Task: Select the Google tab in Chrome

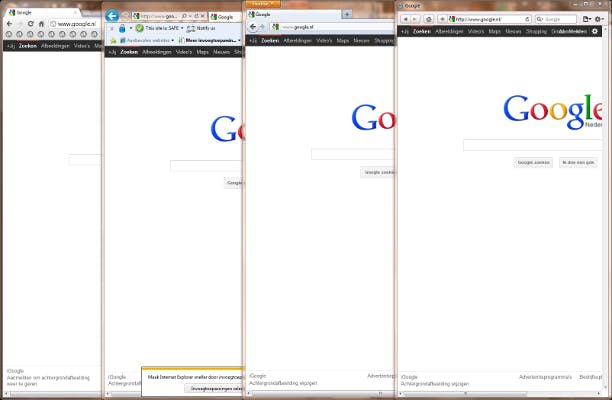Action: coord(41,12)
